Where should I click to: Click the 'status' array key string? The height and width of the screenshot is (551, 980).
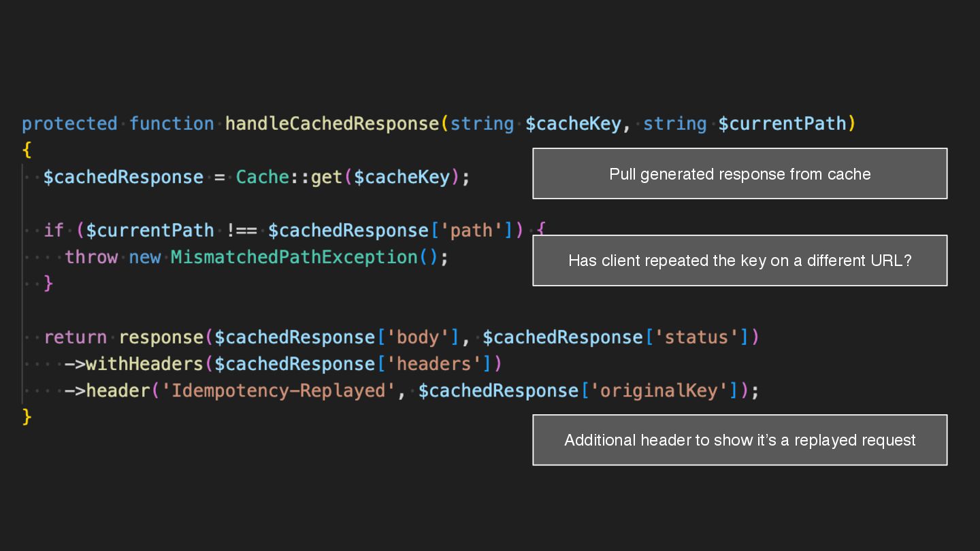coord(701,337)
